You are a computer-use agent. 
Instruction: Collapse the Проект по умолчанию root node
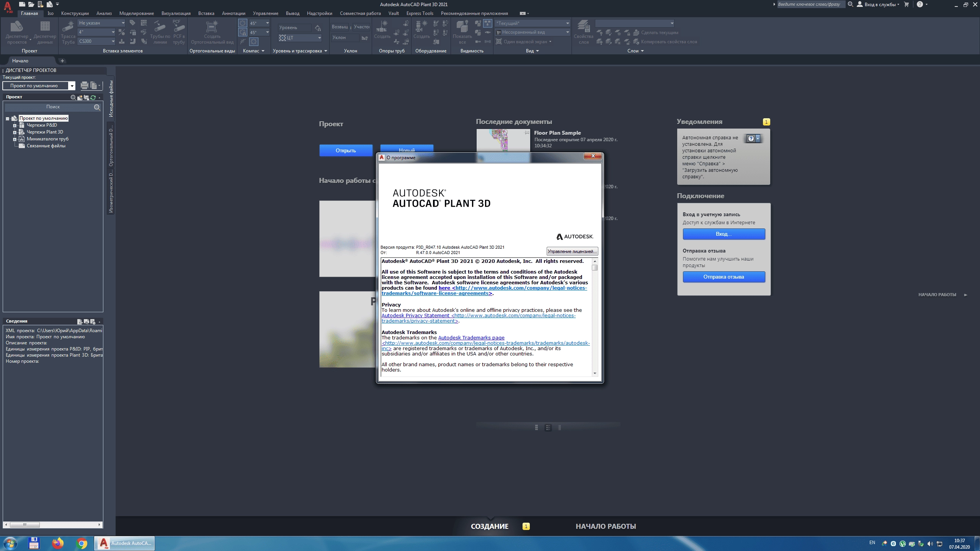7,119
